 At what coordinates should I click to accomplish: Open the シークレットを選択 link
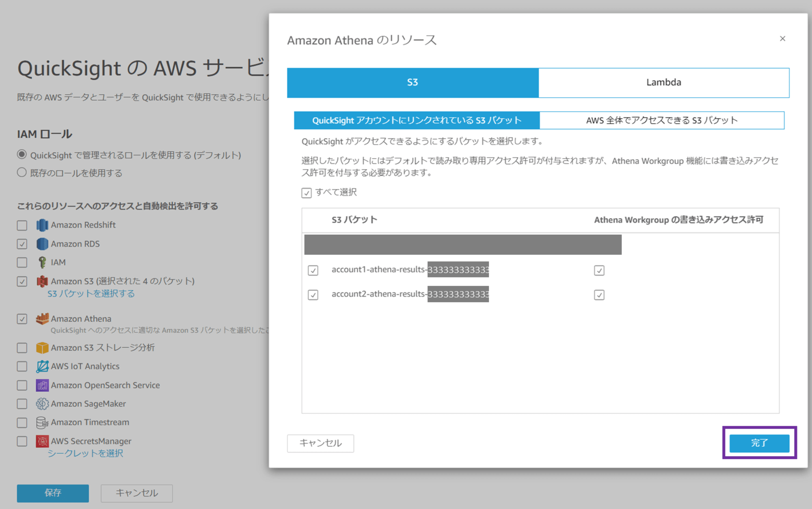tap(85, 453)
